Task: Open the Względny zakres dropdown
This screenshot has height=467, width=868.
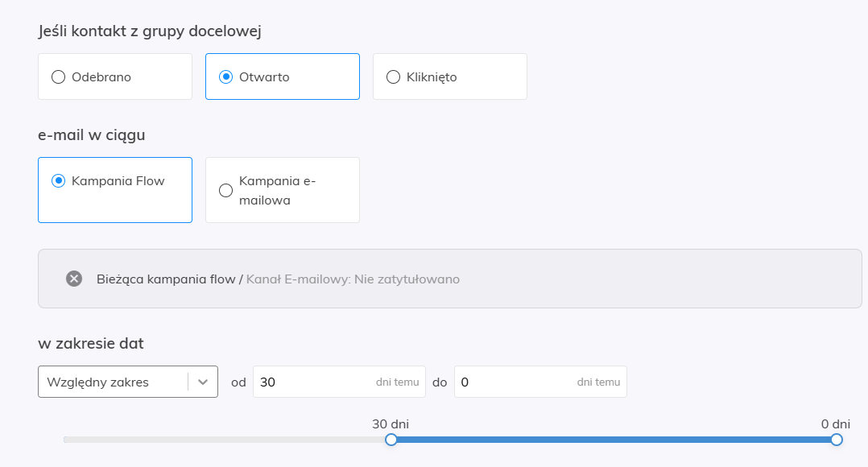Action: (x=113, y=382)
